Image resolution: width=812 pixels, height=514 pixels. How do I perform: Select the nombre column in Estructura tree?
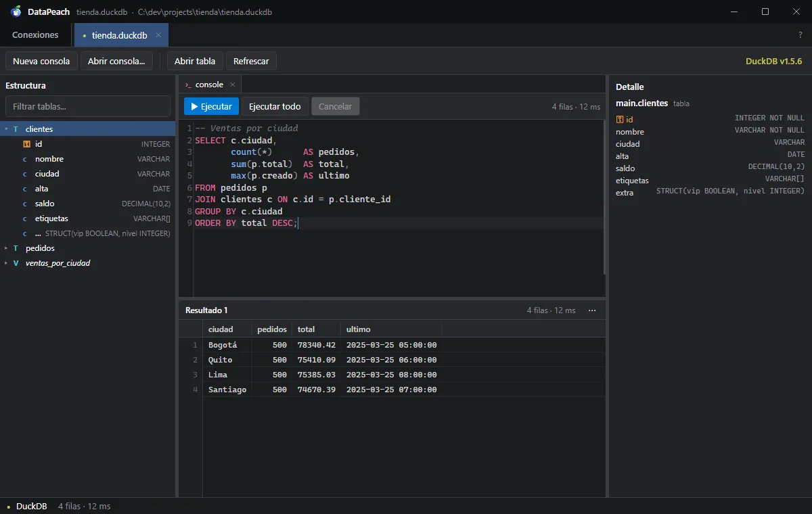click(88, 159)
